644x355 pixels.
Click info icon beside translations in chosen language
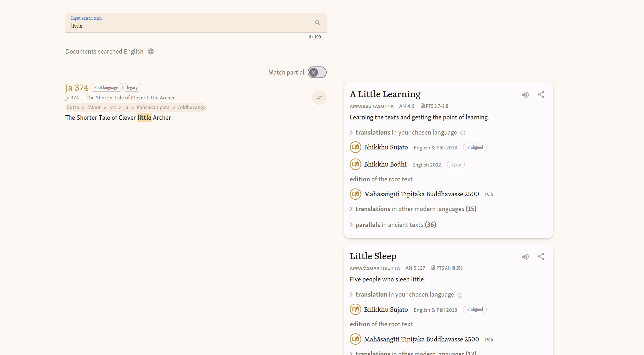(463, 133)
